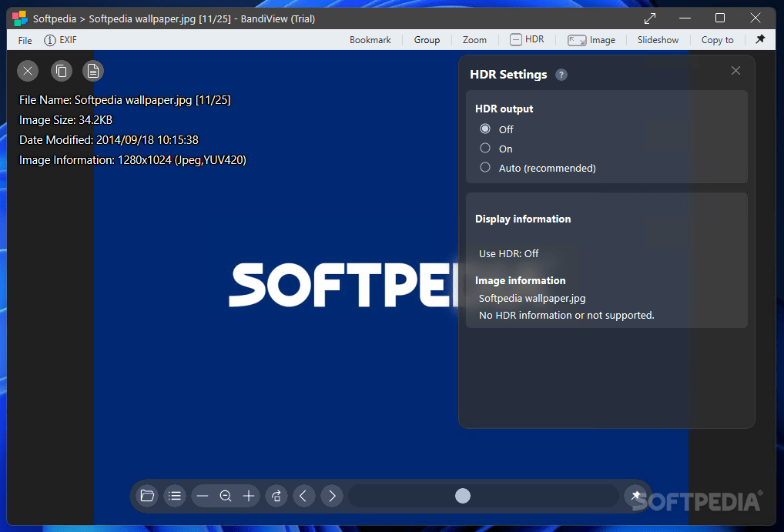Open the document details icon near the copy button
Image resolution: width=784 pixels, height=532 pixels.
pos(93,70)
